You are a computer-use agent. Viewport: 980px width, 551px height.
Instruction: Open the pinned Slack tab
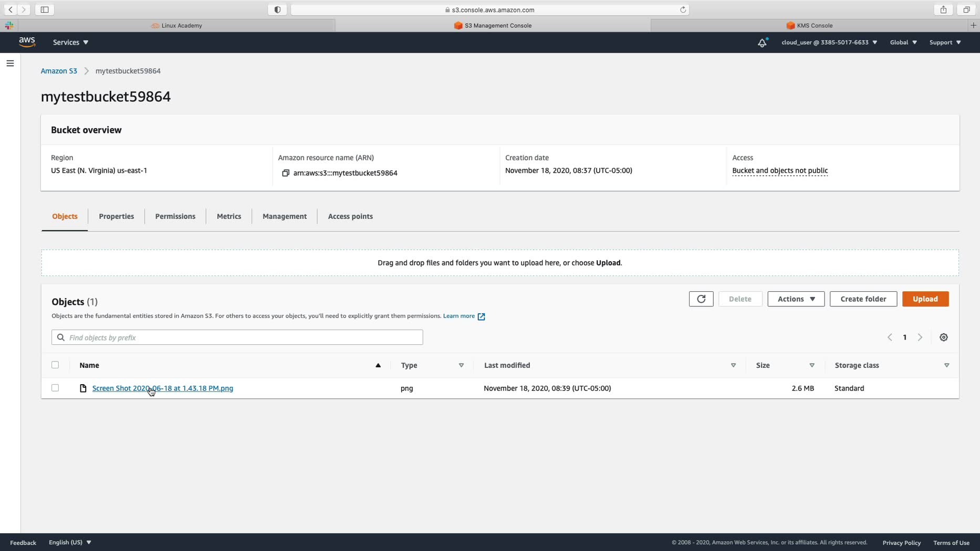pos(9,25)
